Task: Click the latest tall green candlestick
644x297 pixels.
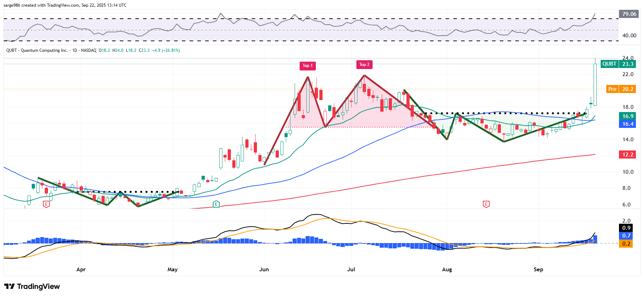Action: point(595,85)
